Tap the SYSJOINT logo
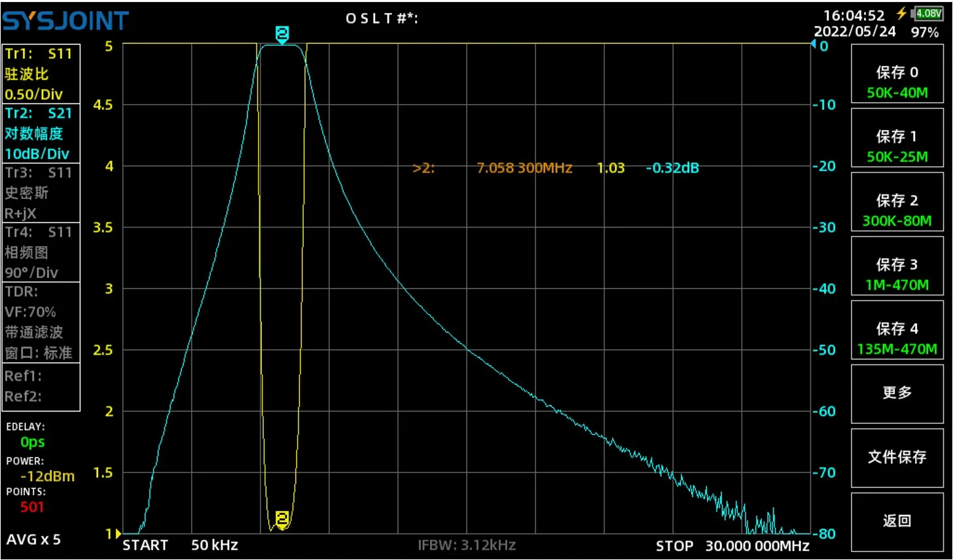The height and width of the screenshot is (560, 953). pyautogui.click(x=65, y=21)
